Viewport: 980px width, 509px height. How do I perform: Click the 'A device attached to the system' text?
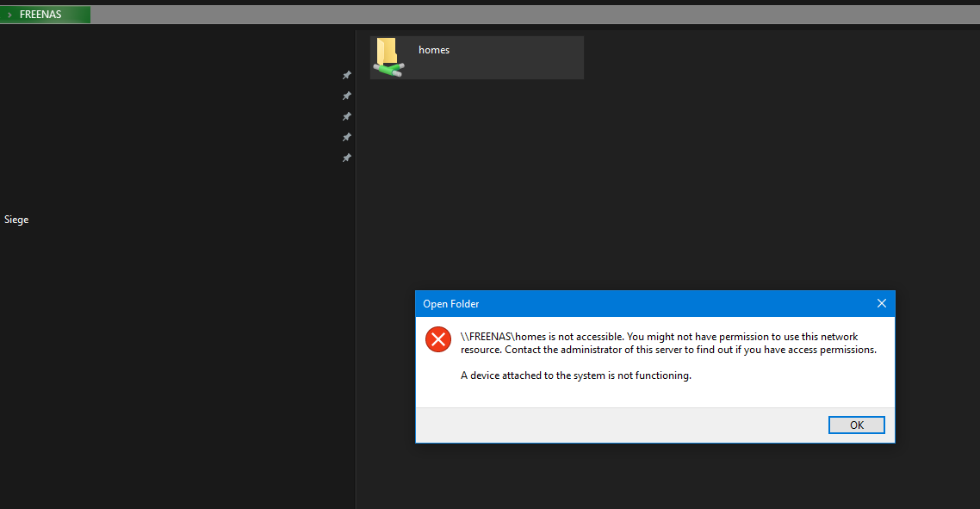click(x=575, y=376)
